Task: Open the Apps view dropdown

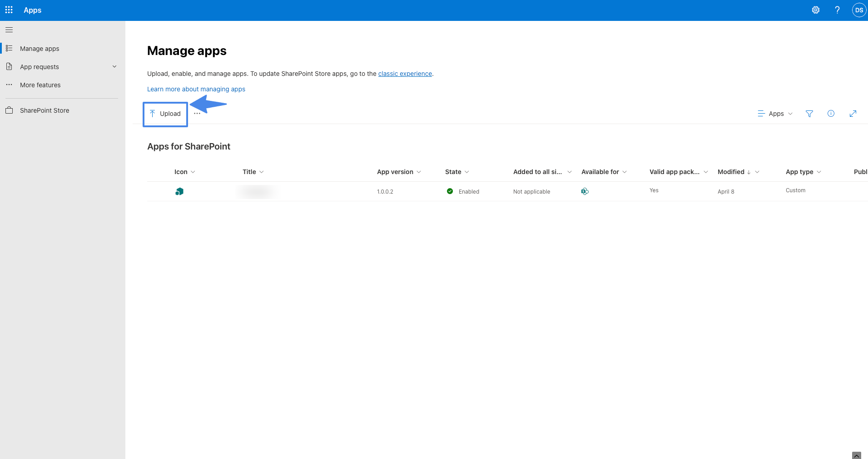Action: pos(775,114)
